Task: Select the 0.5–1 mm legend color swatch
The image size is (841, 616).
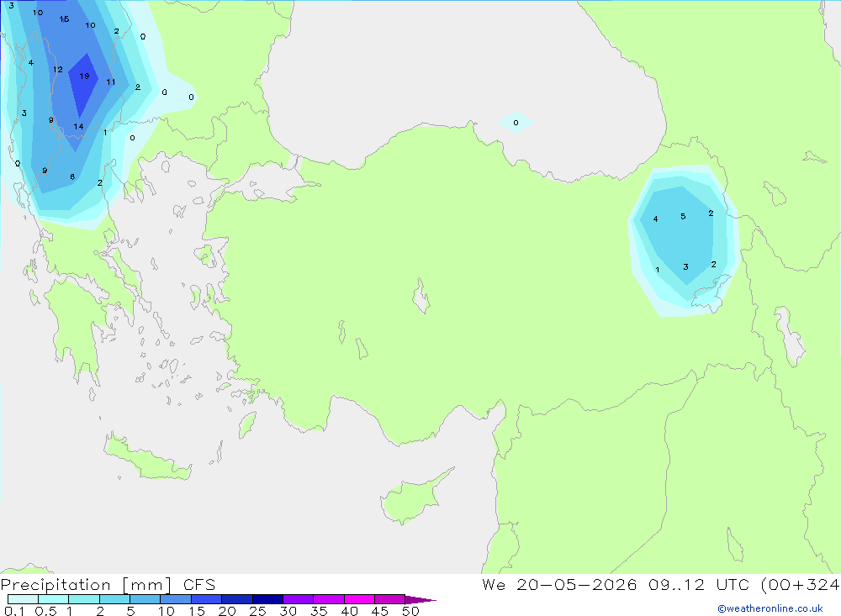Action: [53, 599]
